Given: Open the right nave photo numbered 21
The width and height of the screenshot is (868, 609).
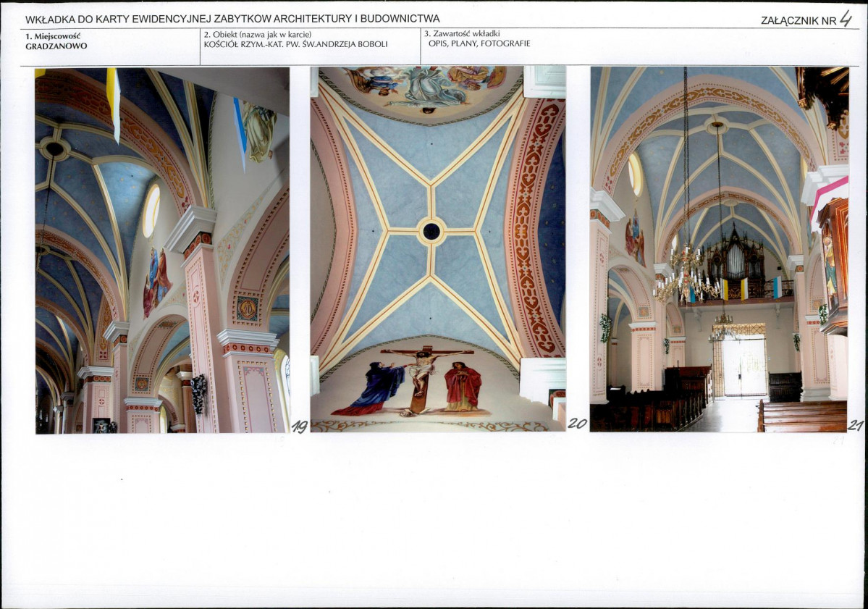Looking at the screenshot, I should (718, 250).
